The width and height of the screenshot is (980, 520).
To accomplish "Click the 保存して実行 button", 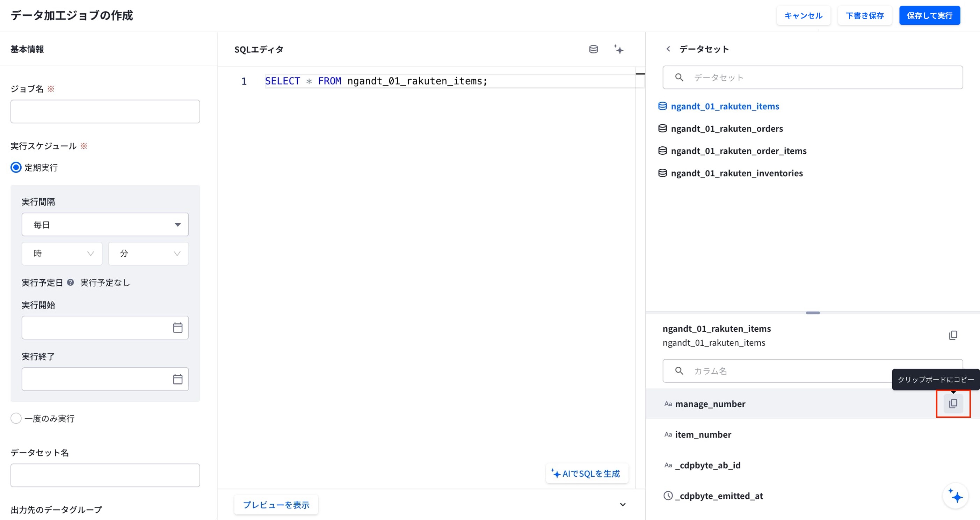I will (929, 16).
